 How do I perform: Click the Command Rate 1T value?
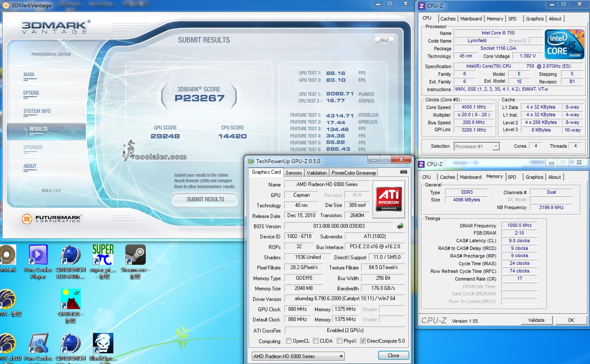(x=520, y=278)
